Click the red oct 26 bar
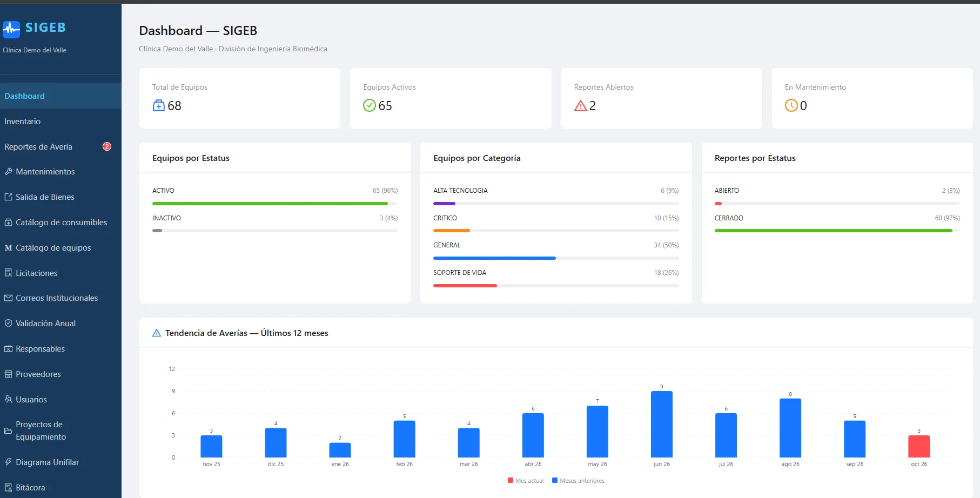The height and width of the screenshot is (498, 980). pyautogui.click(x=919, y=446)
